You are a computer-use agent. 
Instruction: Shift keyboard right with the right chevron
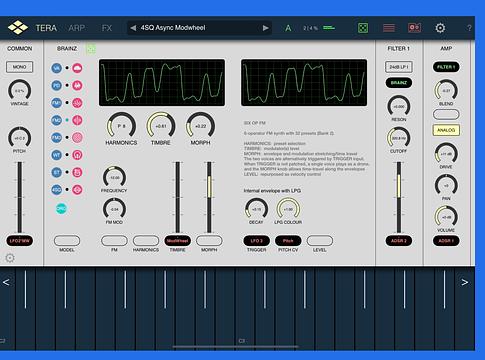point(465,282)
